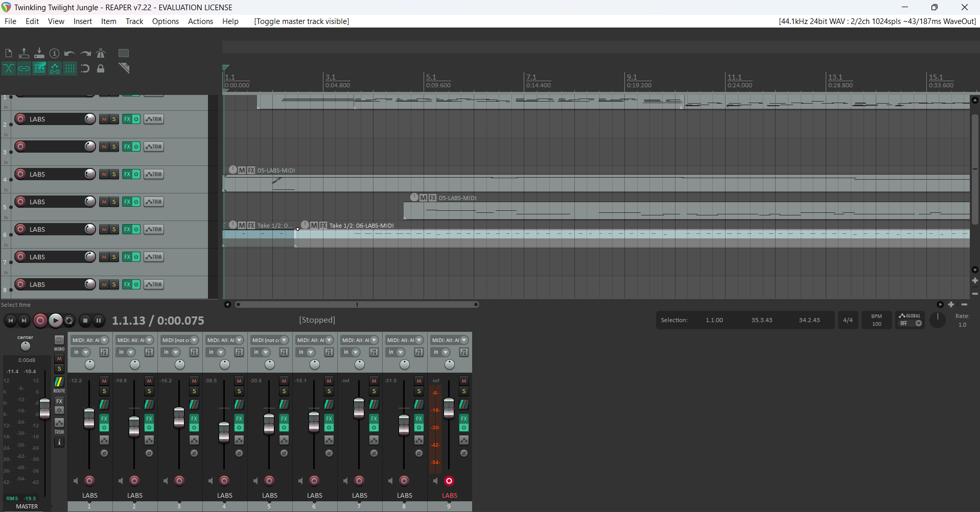Open input FX button on mixer channel 6
This screenshot has height=512, width=980.
click(x=329, y=352)
